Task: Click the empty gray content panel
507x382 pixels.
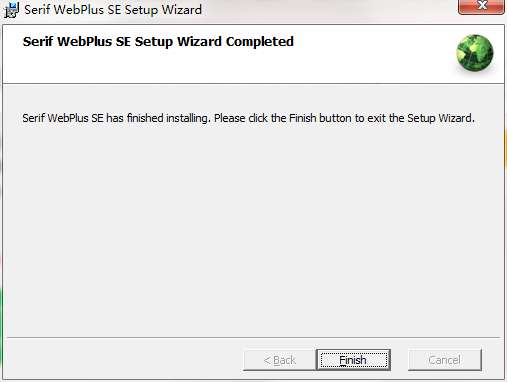Action: pos(253,227)
